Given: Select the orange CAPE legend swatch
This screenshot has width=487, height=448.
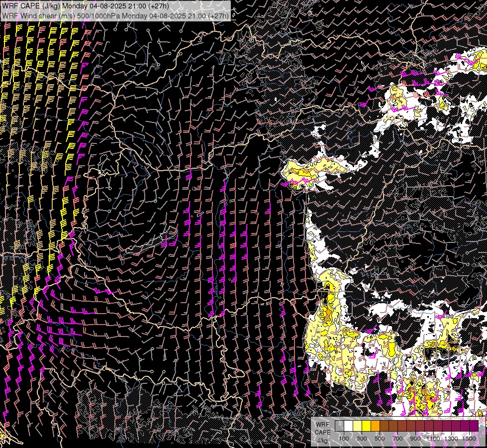Looking at the screenshot, I should (x=375, y=426).
